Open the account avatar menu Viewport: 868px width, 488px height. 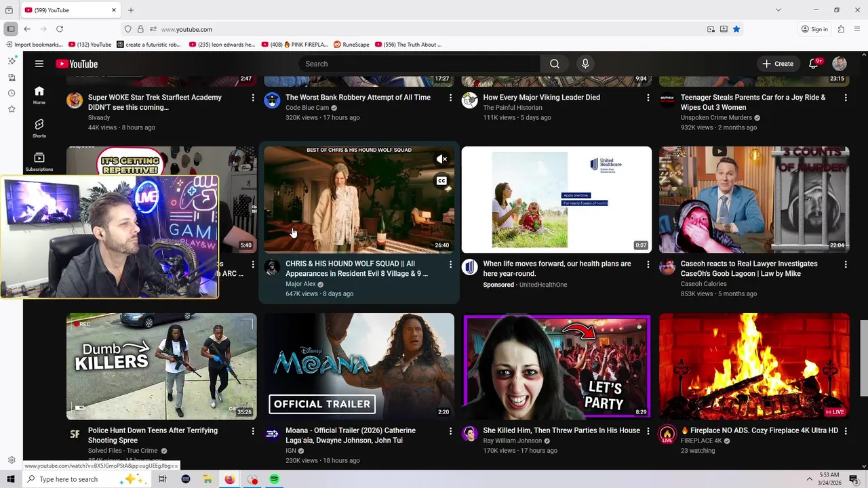pyautogui.click(x=840, y=64)
